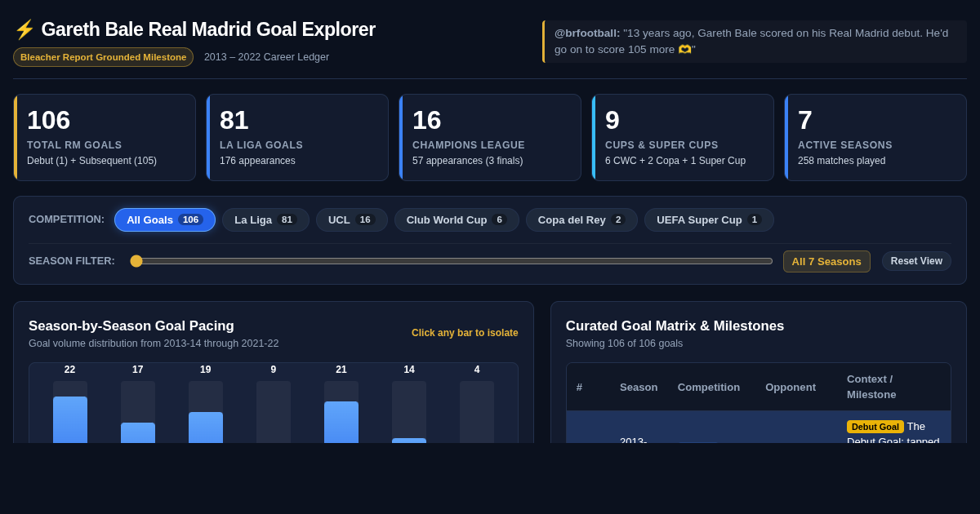Image resolution: width=980 pixels, height=514 pixels.
Task: Filter goals by La Liga
Action: pyautogui.click(x=265, y=219)
